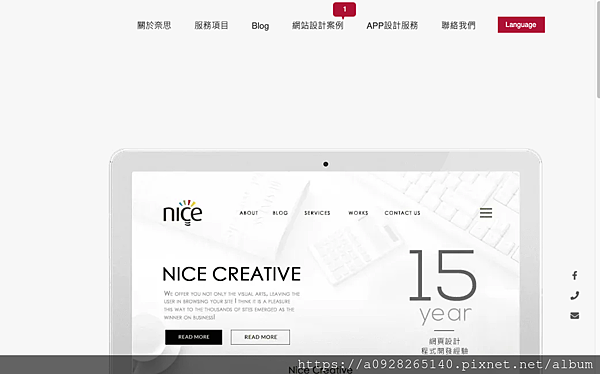Go to Blog in top navigation
The image size is (600, 374).
[x=260, y=26]
